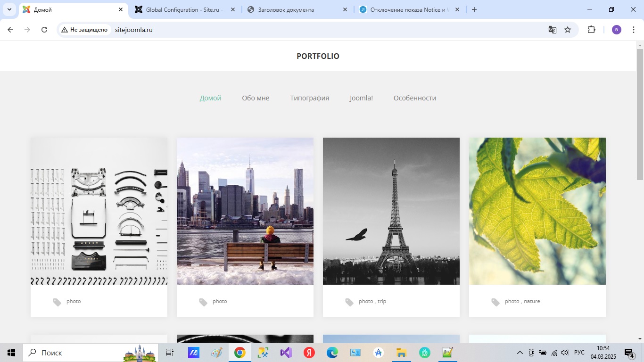This screenshot has height=362, width=644.
Task: Open the Eiffel Tower photo
Action: (391, 211)
